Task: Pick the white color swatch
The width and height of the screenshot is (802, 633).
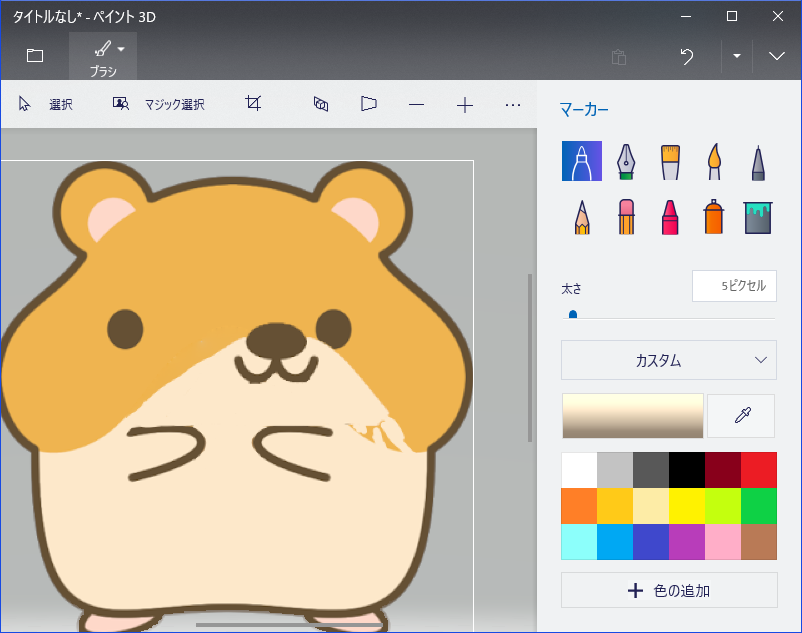Action: pos(579,470)
